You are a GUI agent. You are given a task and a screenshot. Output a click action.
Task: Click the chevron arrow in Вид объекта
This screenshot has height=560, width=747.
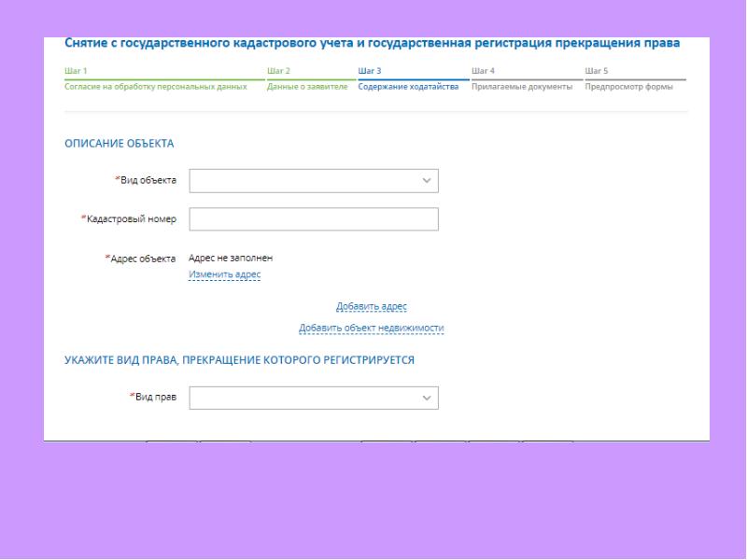[427, 180]
